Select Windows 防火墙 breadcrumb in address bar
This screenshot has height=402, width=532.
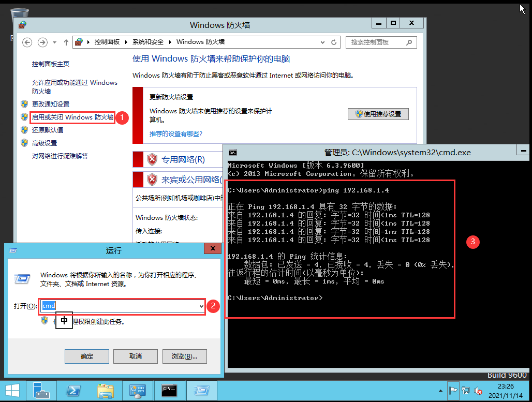(200, 42)
